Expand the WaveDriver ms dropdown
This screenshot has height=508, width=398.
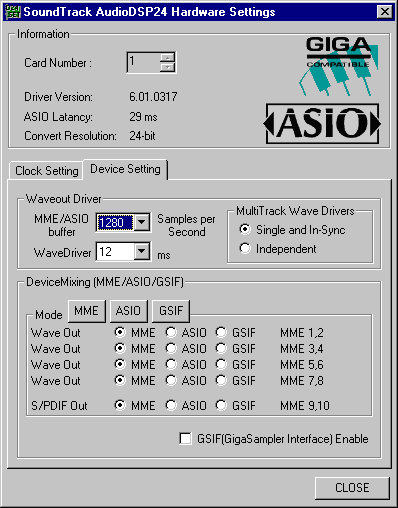point(142,251)
